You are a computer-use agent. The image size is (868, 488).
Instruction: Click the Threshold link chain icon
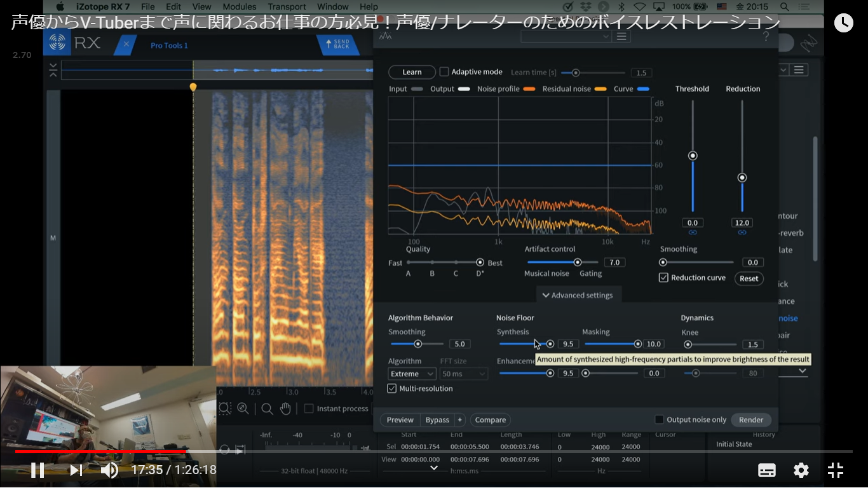pos(693,233)
